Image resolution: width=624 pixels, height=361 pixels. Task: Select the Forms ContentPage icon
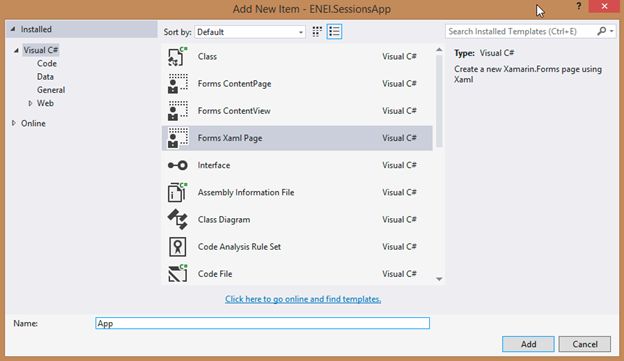click(177, 84)
